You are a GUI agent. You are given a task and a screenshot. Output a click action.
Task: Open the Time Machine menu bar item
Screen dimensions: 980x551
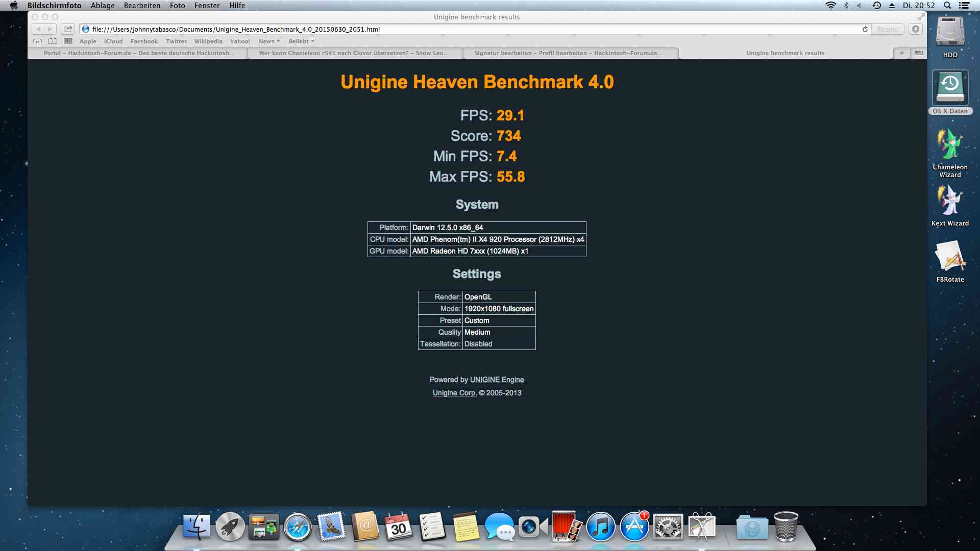point(877,6)
